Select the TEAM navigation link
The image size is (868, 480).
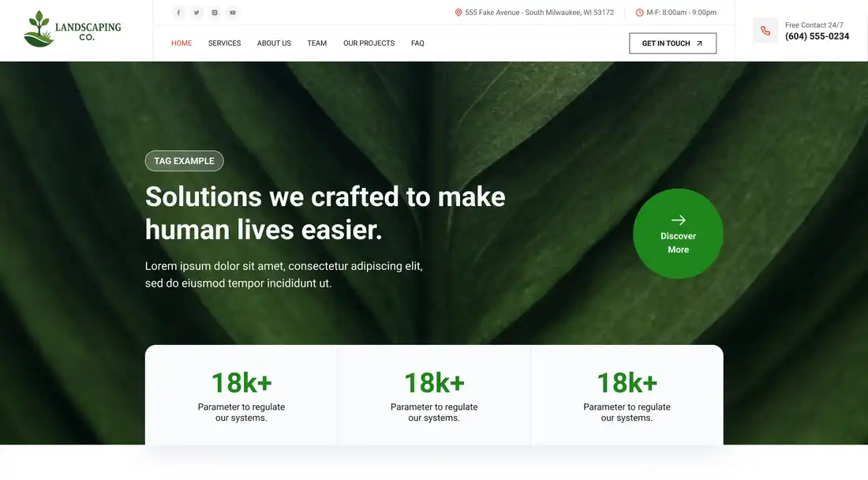point(316,43)
